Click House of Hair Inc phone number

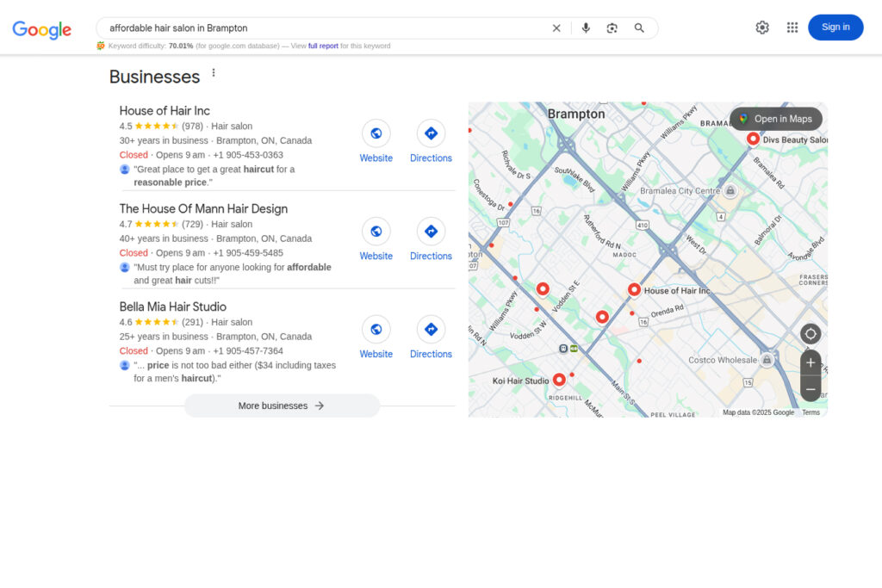coord(248,155)
